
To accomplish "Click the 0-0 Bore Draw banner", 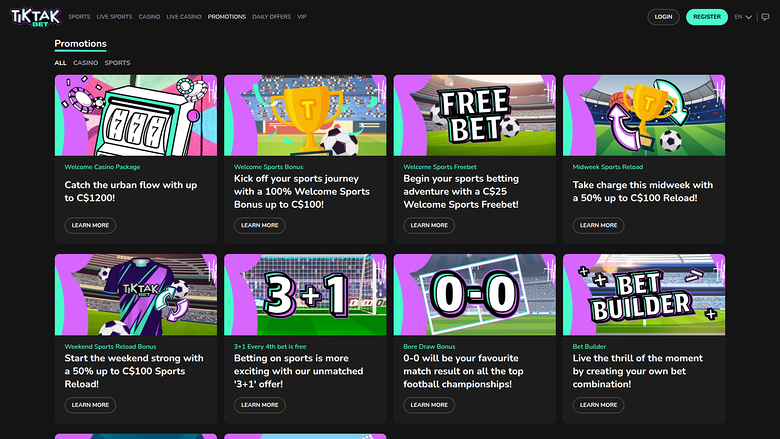I will coord(475,294).
